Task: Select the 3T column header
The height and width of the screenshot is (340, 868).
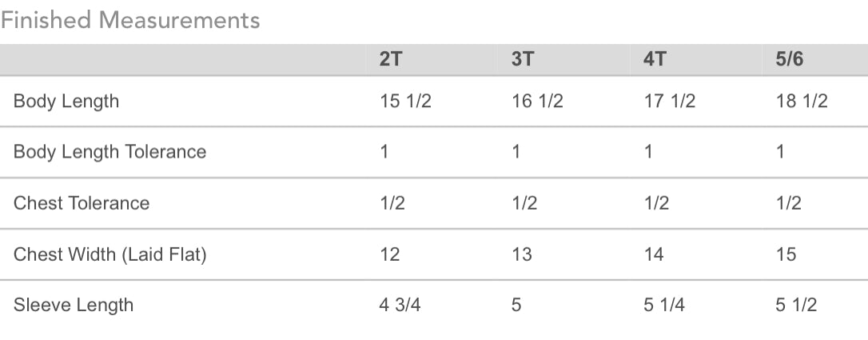Action: 522,59
